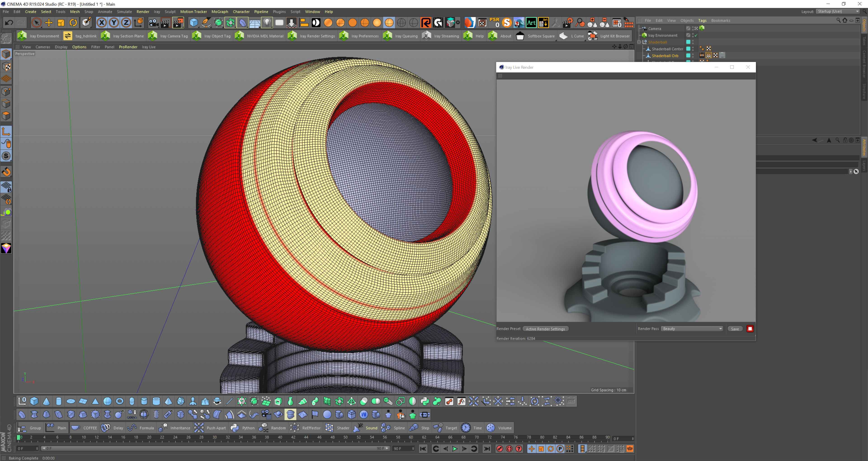Open viewport ProRender menu
868x461 pixels.
pos(128,47)
